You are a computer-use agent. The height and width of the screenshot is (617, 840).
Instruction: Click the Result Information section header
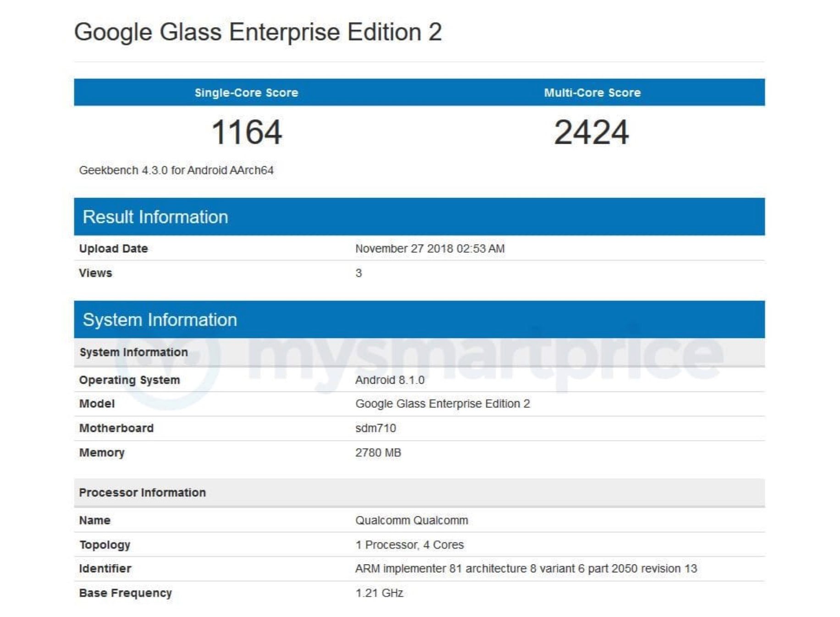click(155, 217)
